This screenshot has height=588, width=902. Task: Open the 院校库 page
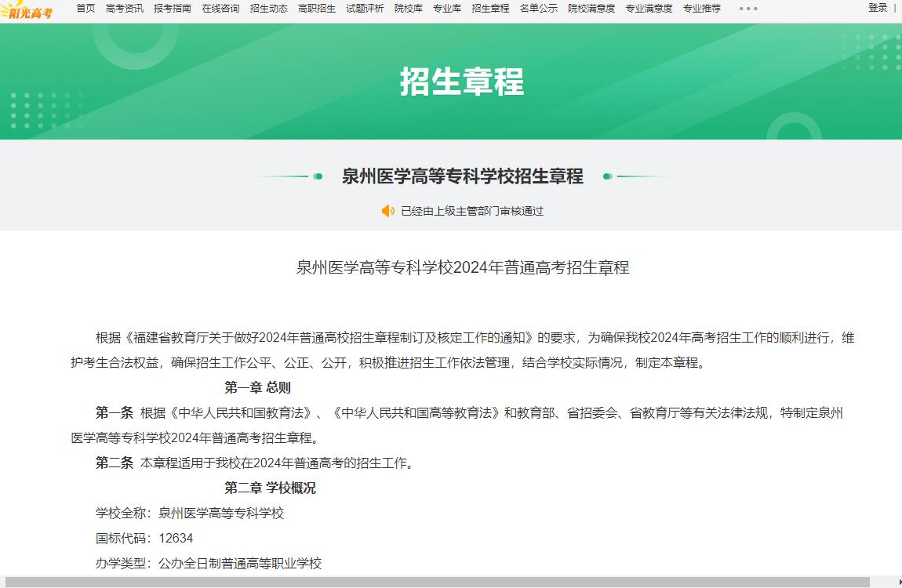tap(409, 9)
